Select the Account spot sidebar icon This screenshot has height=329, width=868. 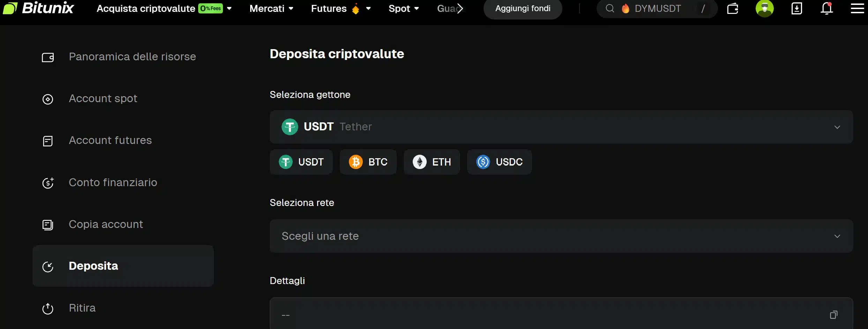[x=48, y=99]
